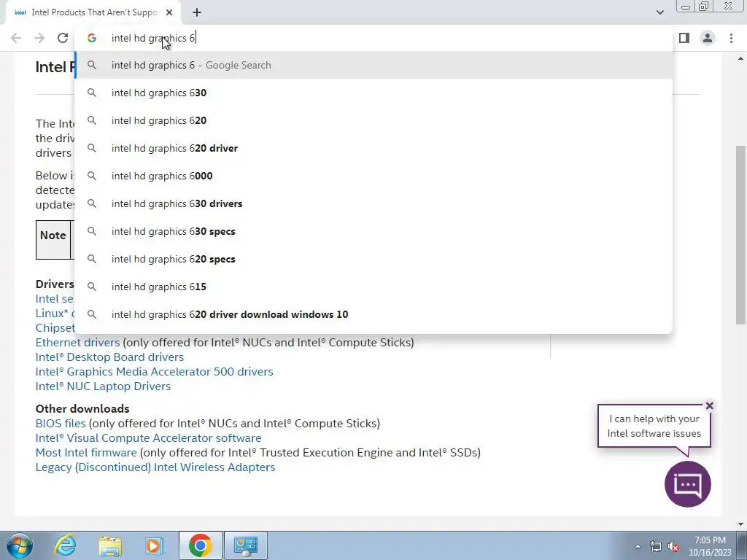This screenshot has height=560, width=747.
Task: Click search icon beside 'intel hd graphics 615'
Action: coord(91,287)
